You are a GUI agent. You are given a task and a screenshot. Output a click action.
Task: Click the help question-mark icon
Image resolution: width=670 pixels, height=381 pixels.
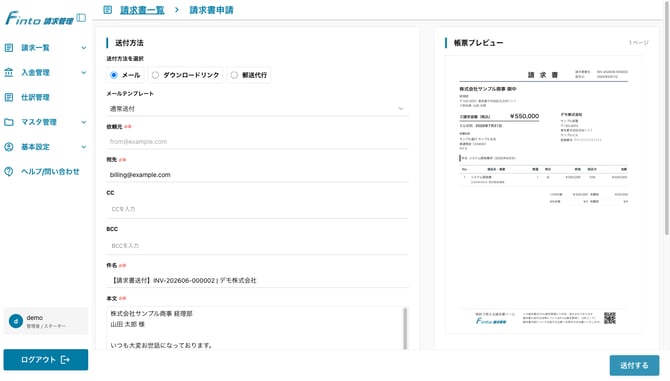9,172
